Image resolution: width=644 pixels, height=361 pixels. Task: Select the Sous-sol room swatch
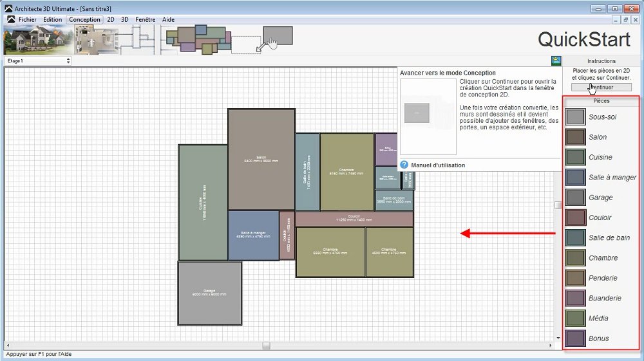(575, 117)
